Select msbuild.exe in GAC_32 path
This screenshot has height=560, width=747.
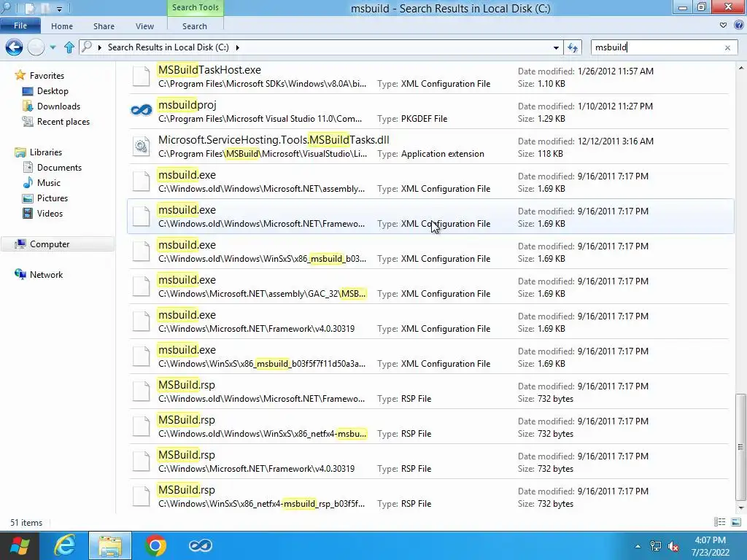[429, 286]
